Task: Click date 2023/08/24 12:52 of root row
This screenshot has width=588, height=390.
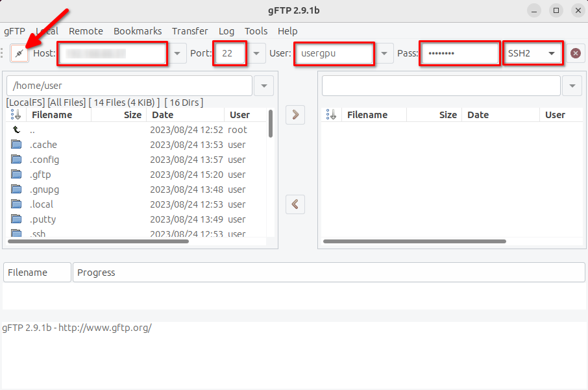Action: [187, 130]
